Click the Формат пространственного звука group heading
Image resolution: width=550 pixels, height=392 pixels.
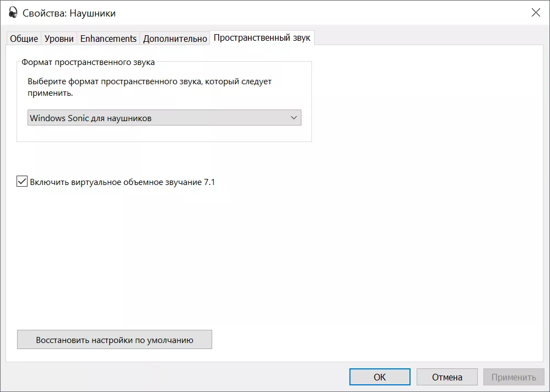tap(88, 62)
